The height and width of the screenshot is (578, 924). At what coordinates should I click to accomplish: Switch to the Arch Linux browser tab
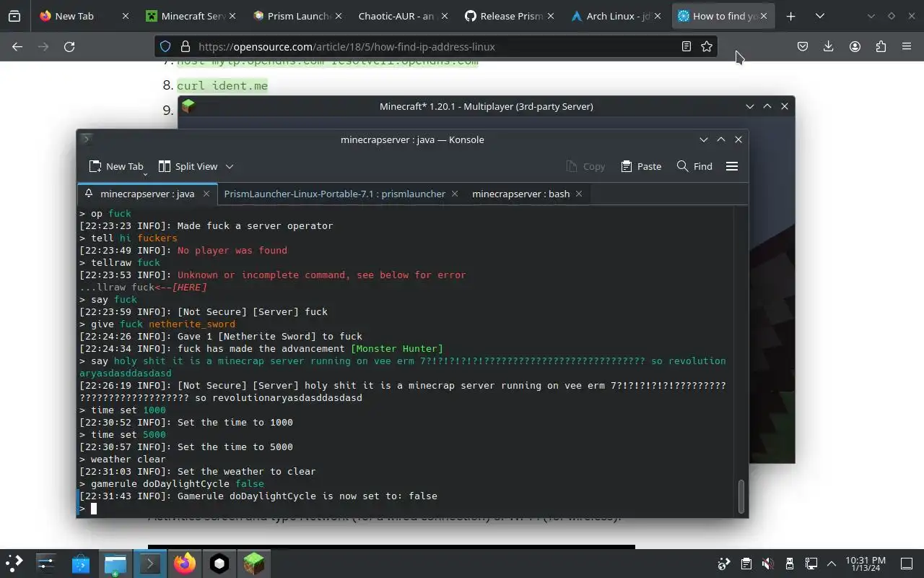(616, 16)
